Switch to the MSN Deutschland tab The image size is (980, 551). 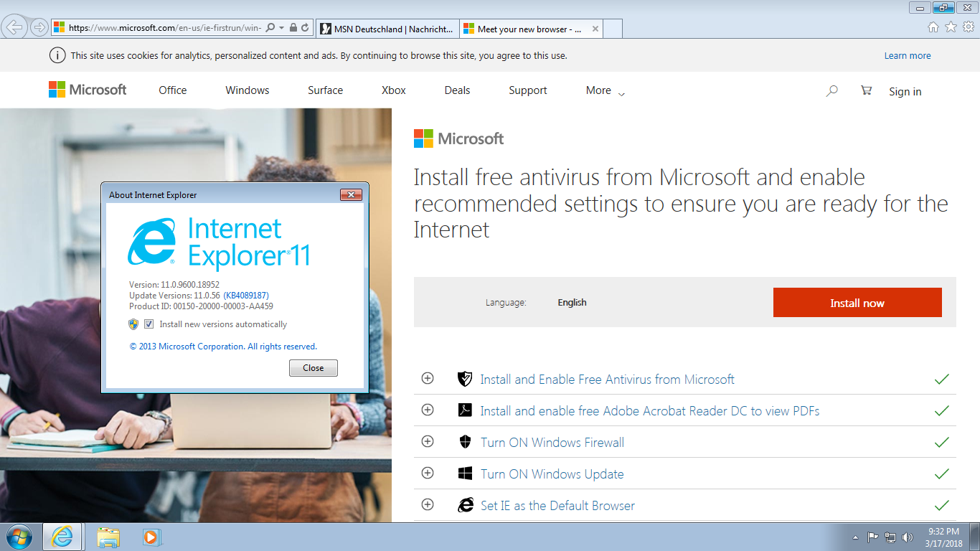[387, 29]
